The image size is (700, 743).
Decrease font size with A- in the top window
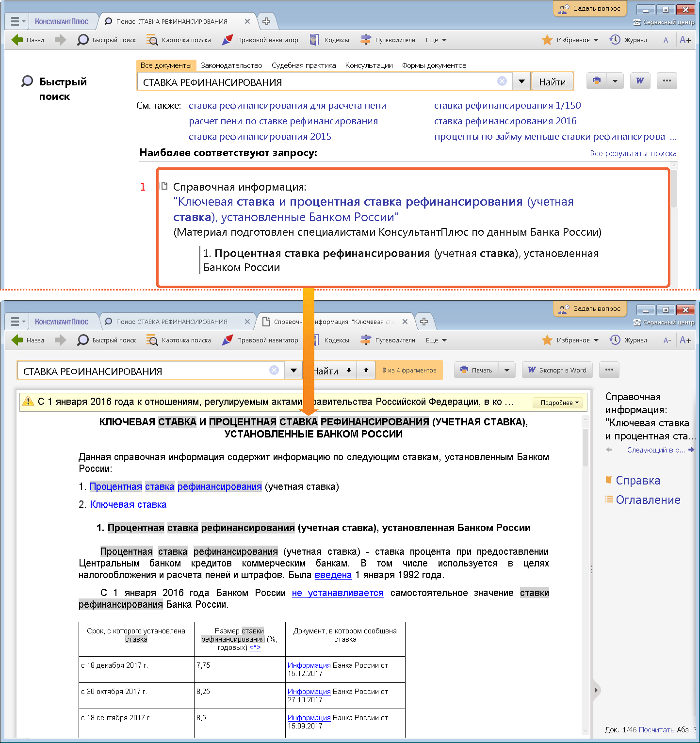(x=667, y=40)
